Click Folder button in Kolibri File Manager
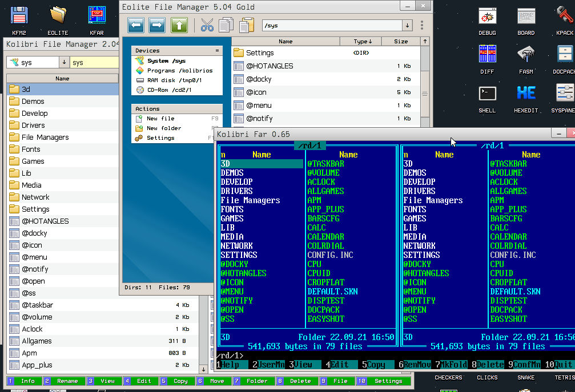 point(254,381)
